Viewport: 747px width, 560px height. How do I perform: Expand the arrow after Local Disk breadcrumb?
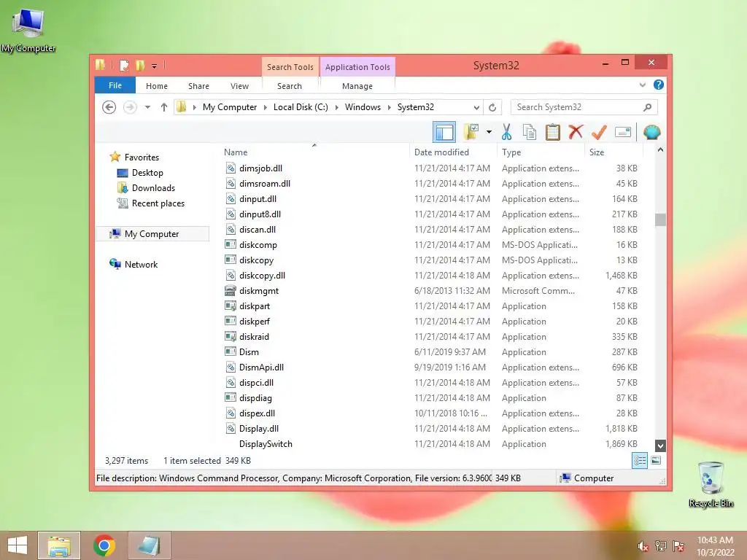pos(336,107)
